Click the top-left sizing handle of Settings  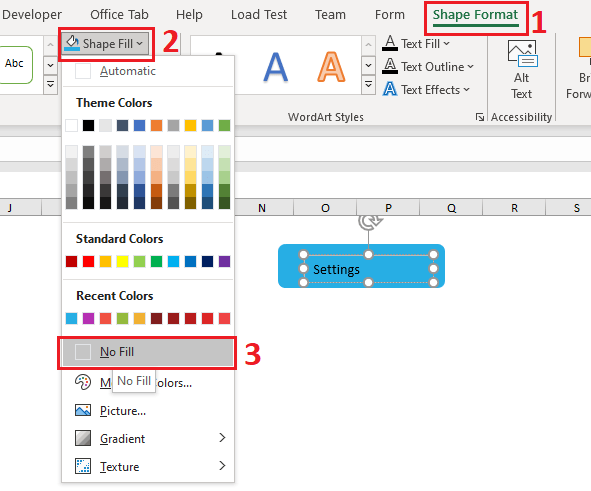pyautogui.click(x=303, y=255)
